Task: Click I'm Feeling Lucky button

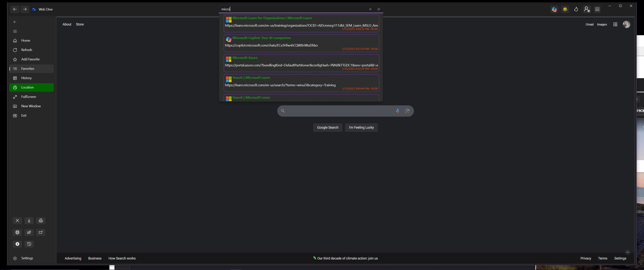Action: point(361,127)
